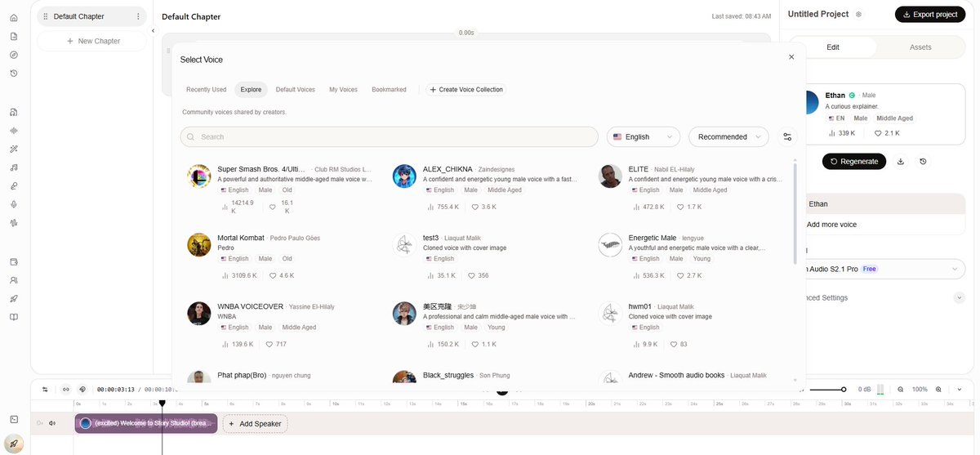The image size is (980, 455).
Task: Open voice filter settings icon next to Recommended
Action: (x=787, y=137)
